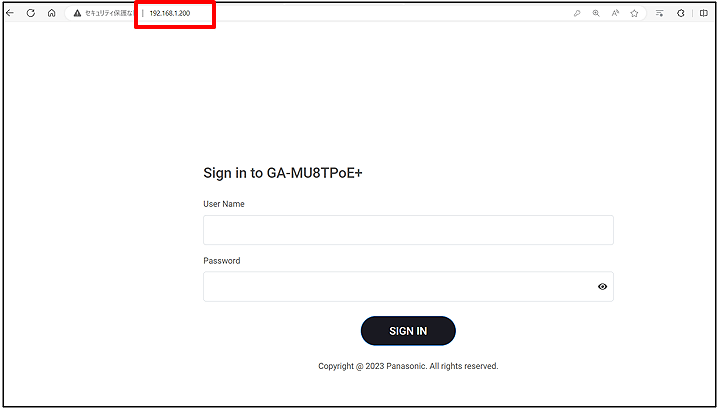Open the favorites list icon

(660, 13)
